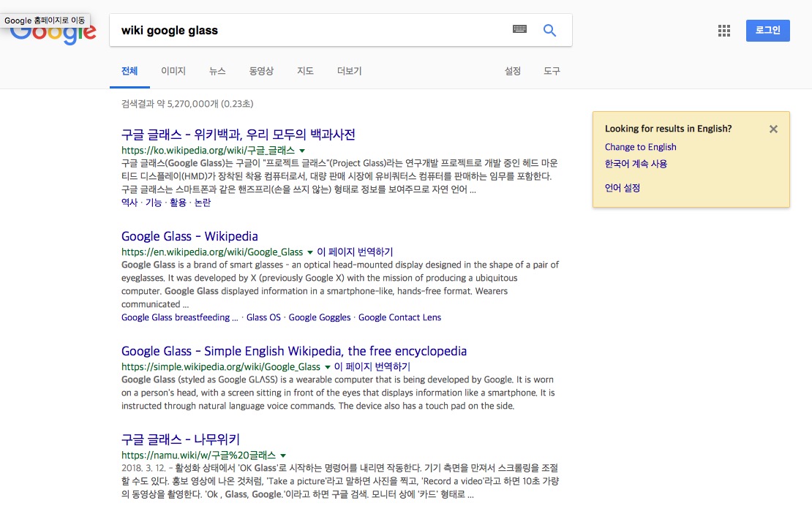The width and height of the screenshot is (812, 514).
Task: Click the Google logo
Action: [53, 33]
